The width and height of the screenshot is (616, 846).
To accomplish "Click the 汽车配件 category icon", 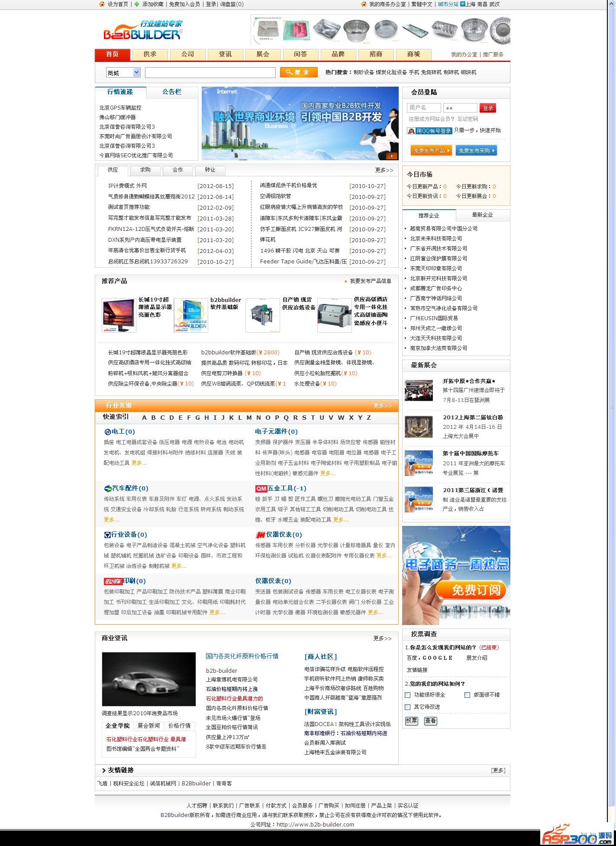I will pos(108,489).
